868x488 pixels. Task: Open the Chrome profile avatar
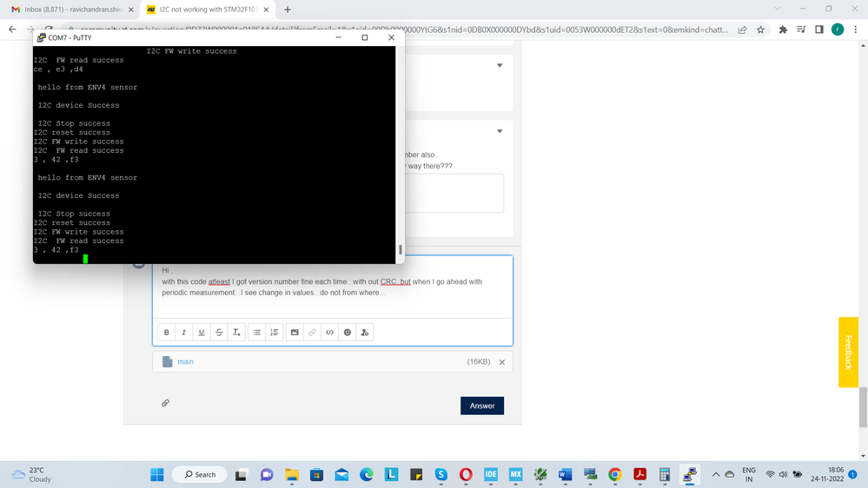[x=838, y=30]
